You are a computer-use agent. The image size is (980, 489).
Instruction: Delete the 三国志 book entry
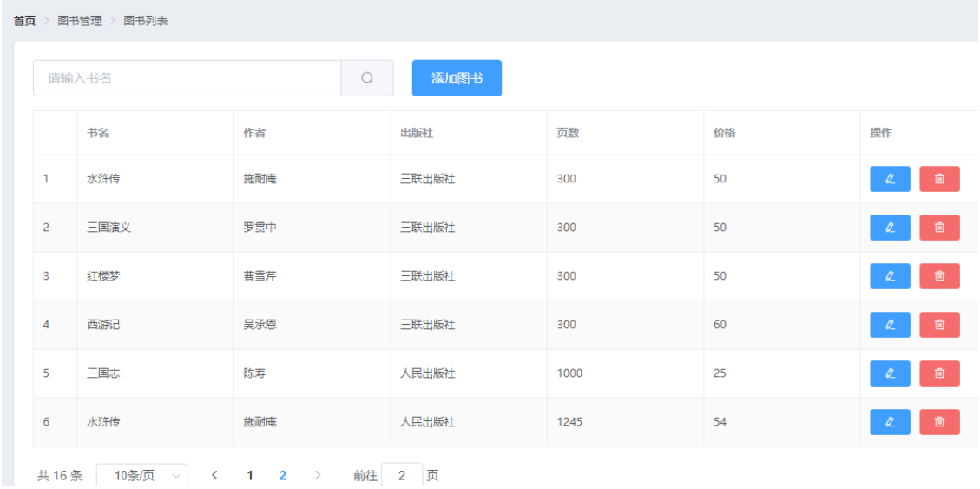click(939, 373)
